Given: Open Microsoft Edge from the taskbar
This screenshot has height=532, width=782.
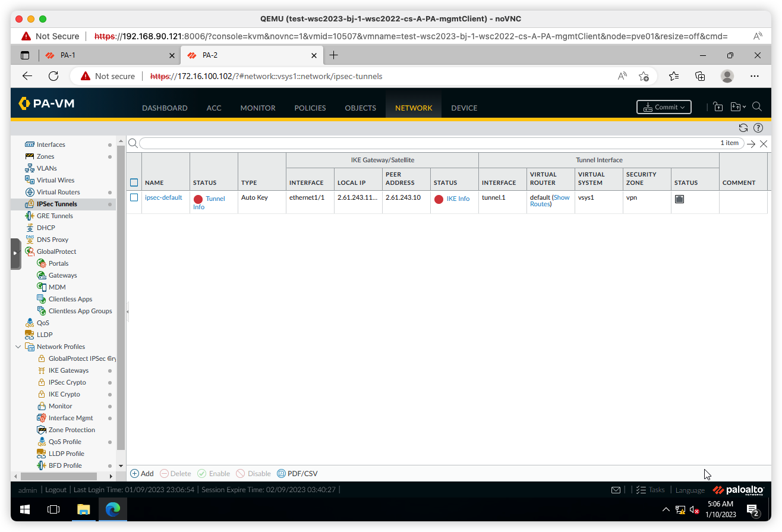Looking at the screenshot, I should click(113, 509).
